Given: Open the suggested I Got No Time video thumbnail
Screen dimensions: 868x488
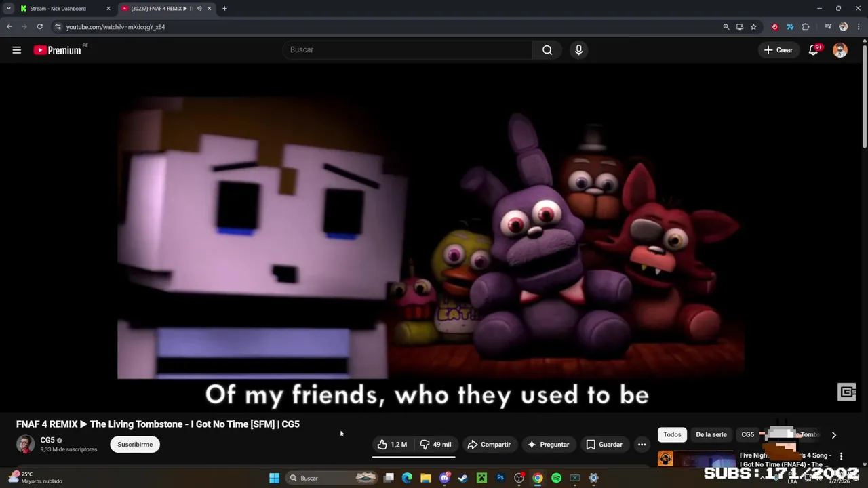Looking at the screenshot, I should click(x=696, y=460).
